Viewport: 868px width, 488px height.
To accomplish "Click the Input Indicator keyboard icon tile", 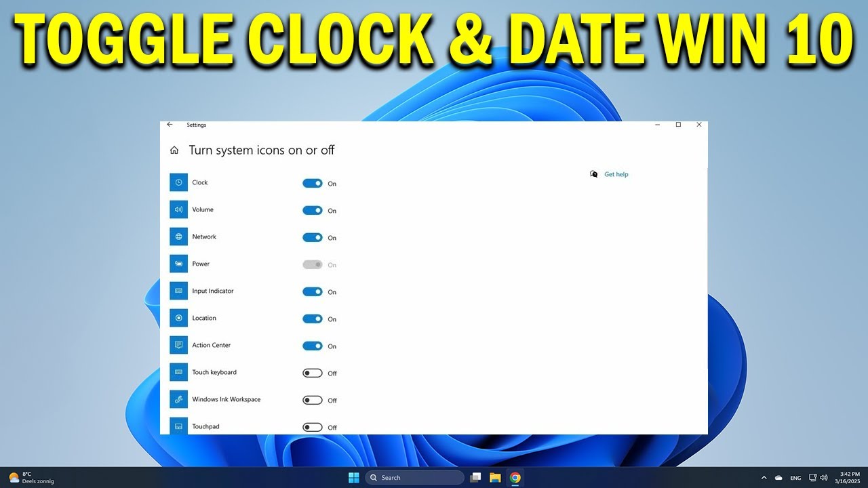I will pyautogui.click(x=178, y=291).
